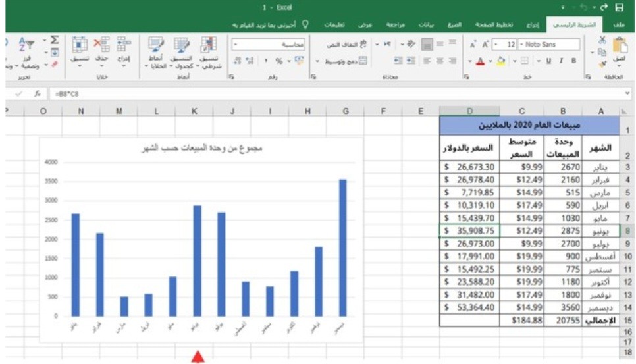Click the AutoSum sigma icon

(x=55, y=41)
